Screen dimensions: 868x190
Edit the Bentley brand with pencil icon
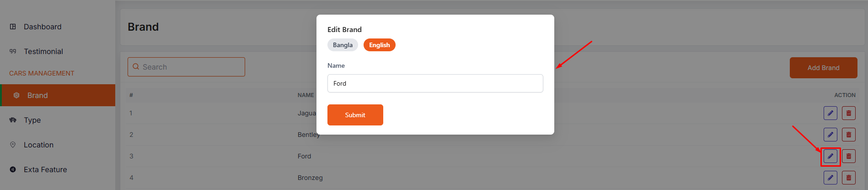pyautogui.click(x=830, y=135)
